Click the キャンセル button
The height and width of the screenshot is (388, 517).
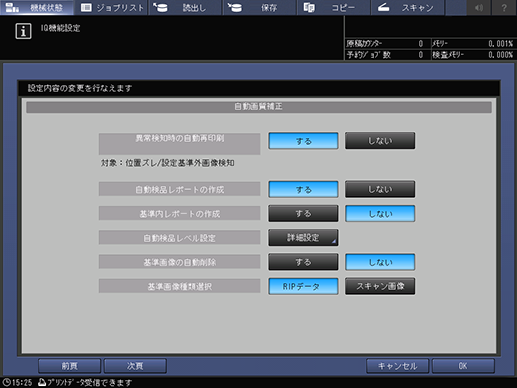point(397,366)
